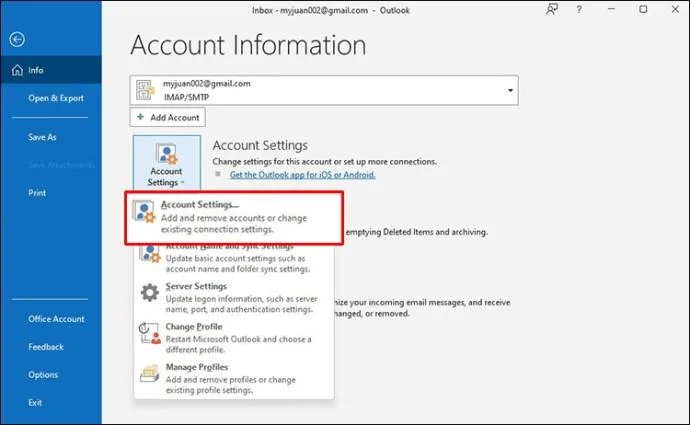Open Outlook Options
690x425 pixels.
[43, 375]
